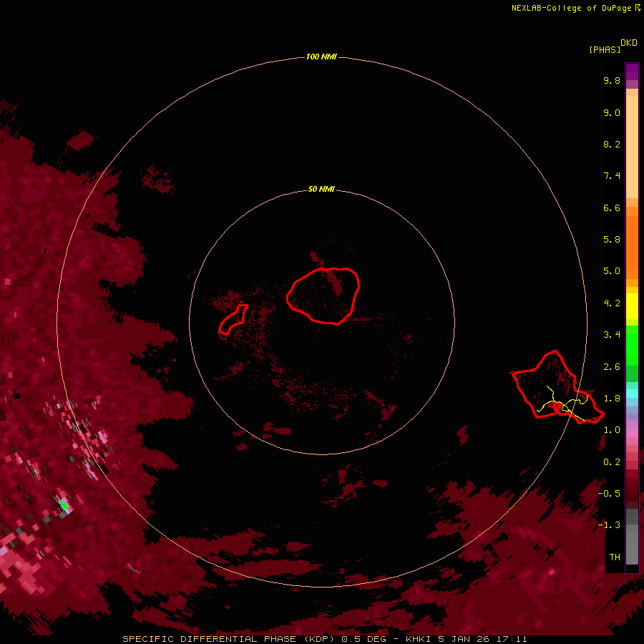Image resolution: width=644 pixels, height=644 pixels.
Task: Click the yellow road lines inside the eastern island
Action: [562, 404]
